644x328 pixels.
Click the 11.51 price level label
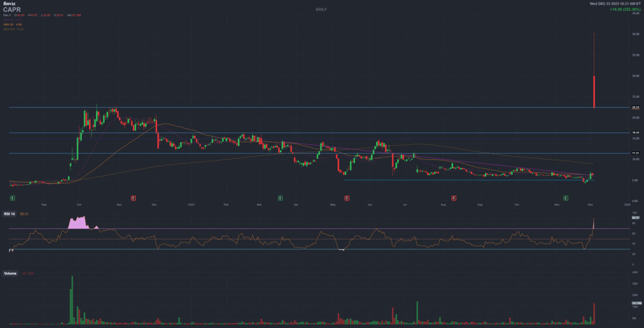click(635, 153)
